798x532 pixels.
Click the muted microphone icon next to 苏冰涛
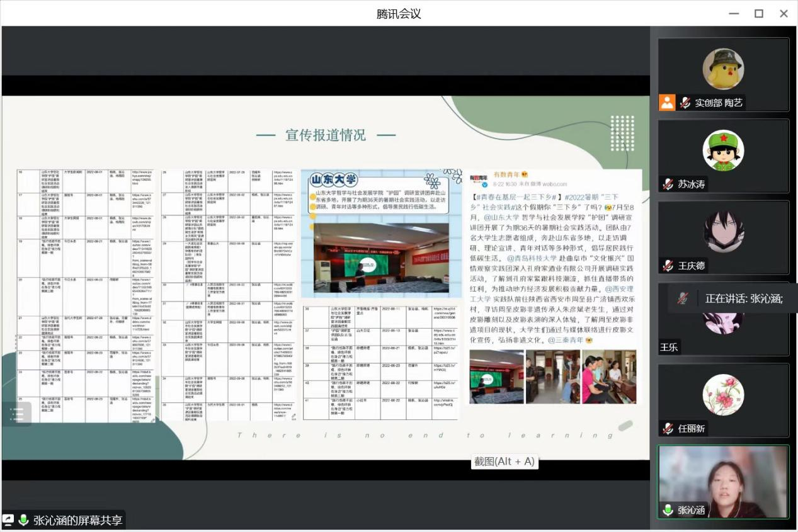pyautogui.click(x=667, y=184)
